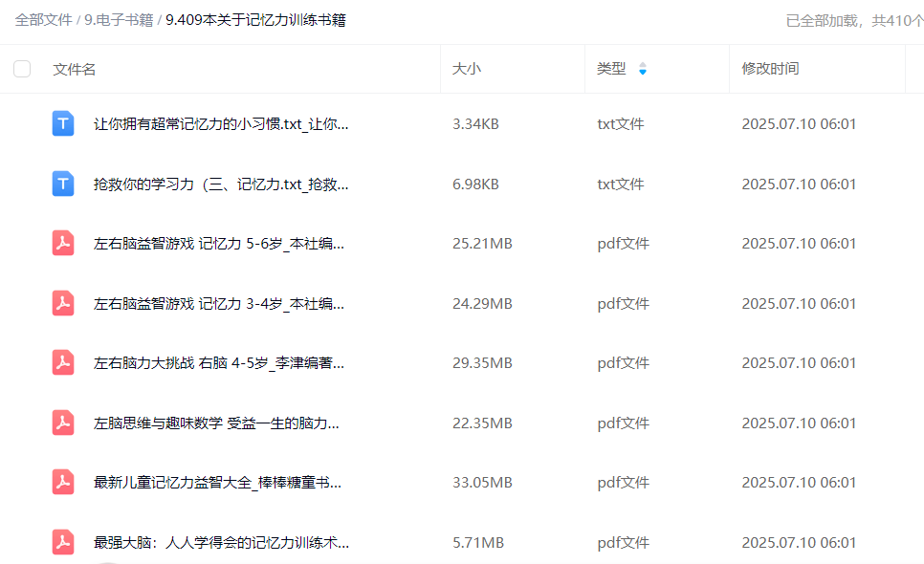This screenshot has height=564, width=924.
Task: Open file 让你拥有超常记忆力的小习惯.txt
Action: click(221, 124)
